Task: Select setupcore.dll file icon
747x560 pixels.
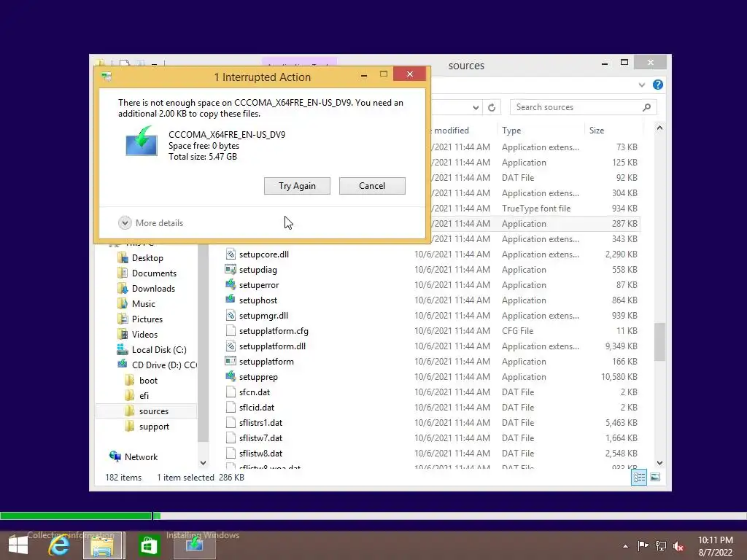Action: (231, 254)
